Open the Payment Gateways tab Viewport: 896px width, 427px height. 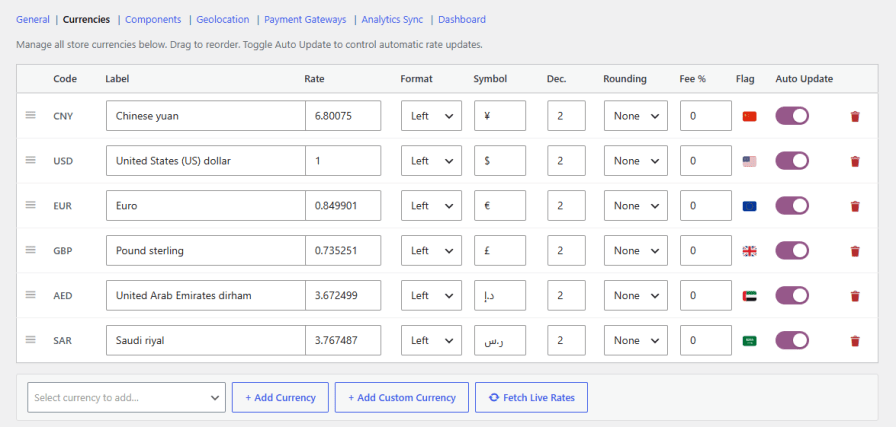[x=305, y=19]
